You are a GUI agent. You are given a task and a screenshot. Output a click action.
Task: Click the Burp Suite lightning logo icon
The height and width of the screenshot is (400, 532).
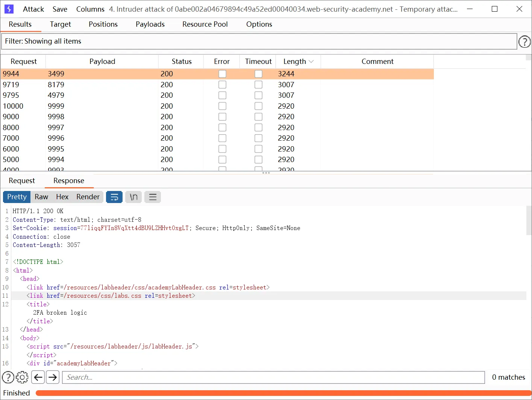[x=9, y=9]
